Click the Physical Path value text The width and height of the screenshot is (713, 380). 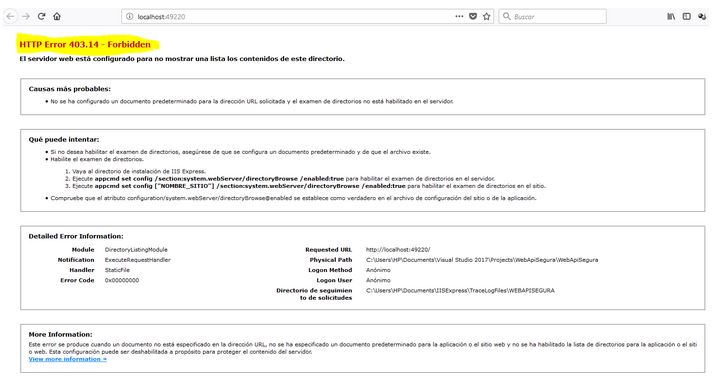(x=482, y=260)
